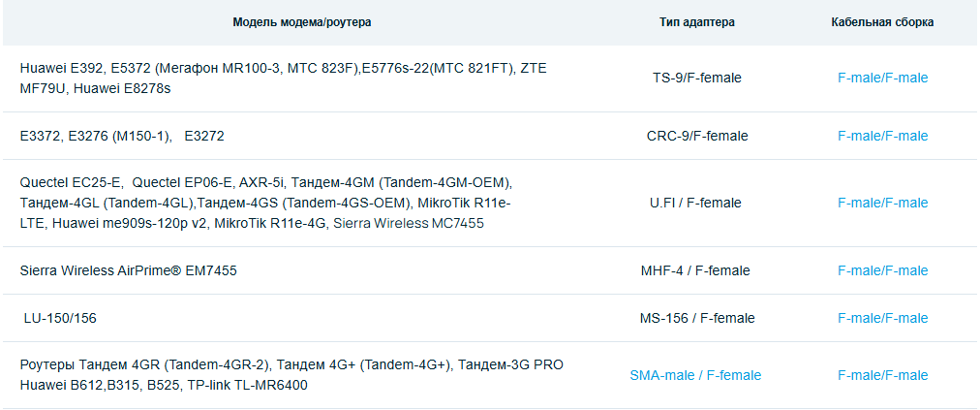Select the E3372, E3276 (M150-1) model cell
980x410 pixels.
click(x=122, y=136)
